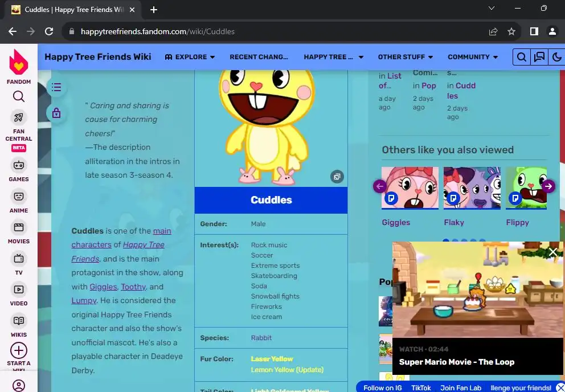The width and height of the screenshot is (565, 392).
Task: Select Lemon Yellow (Update) fur color
Action: coord(287,370)
